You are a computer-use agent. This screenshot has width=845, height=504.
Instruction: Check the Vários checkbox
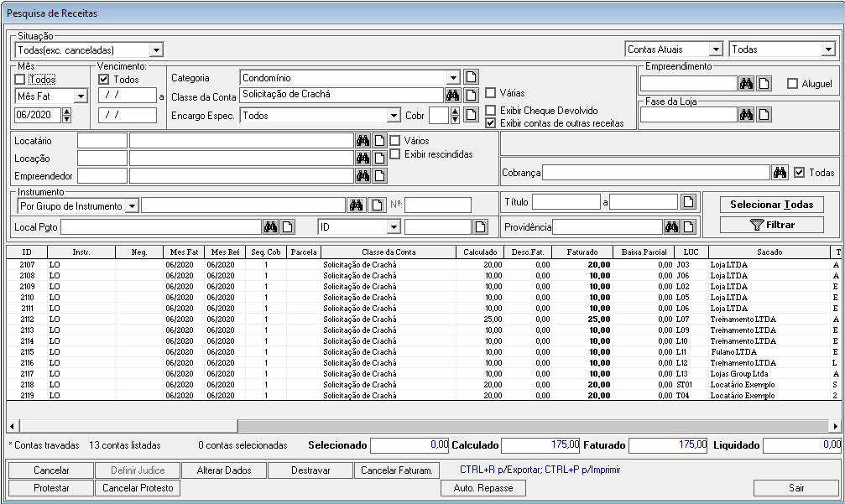tap(395, 141)
